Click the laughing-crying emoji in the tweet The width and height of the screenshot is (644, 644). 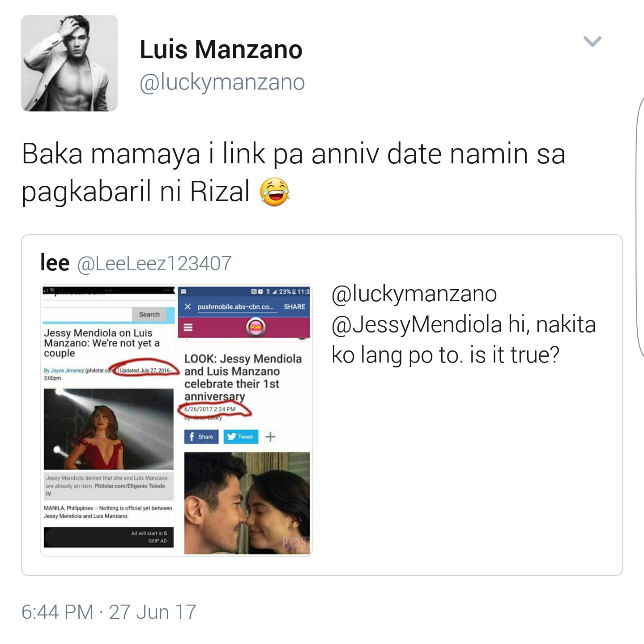pyautogui.click(x=274, y=192)
